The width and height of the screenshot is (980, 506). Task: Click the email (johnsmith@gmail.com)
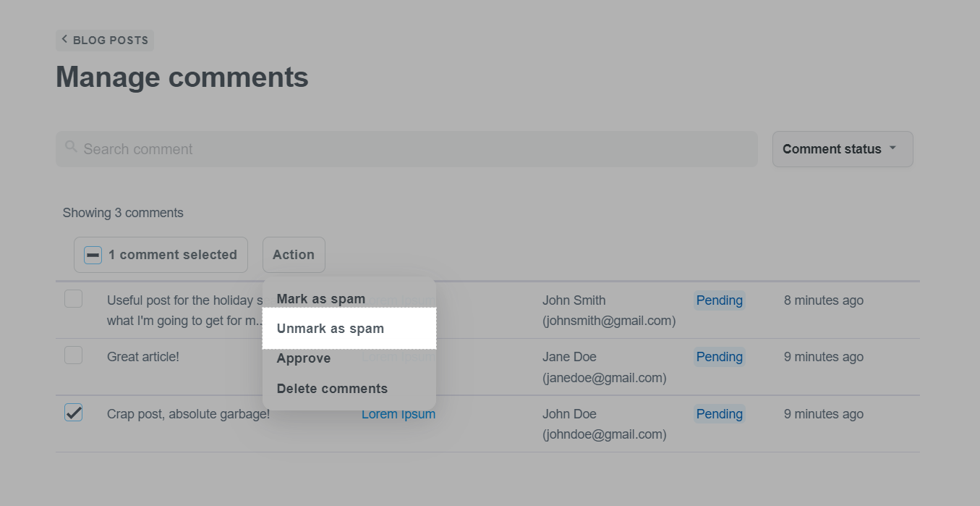coord(609,321)
